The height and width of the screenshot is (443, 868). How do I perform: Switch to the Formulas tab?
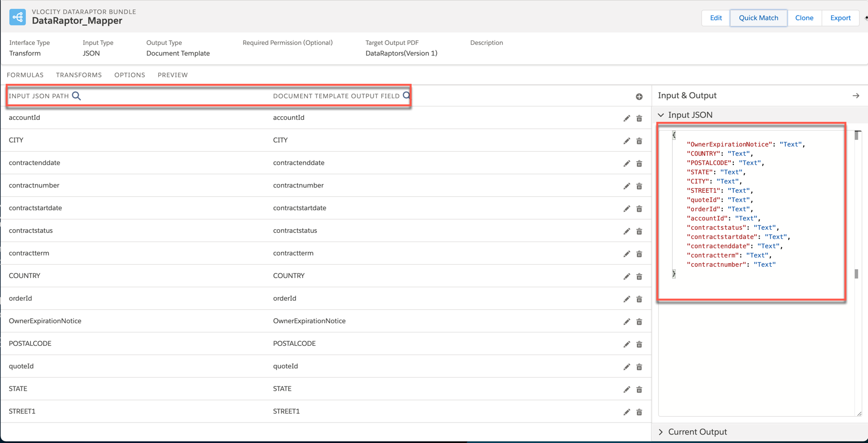click(25, 75)
